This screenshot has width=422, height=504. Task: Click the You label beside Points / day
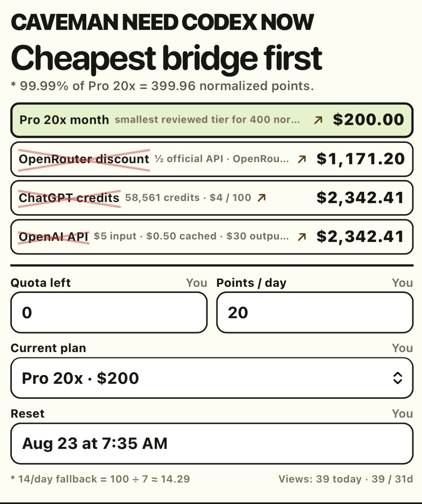pos(402,283)
